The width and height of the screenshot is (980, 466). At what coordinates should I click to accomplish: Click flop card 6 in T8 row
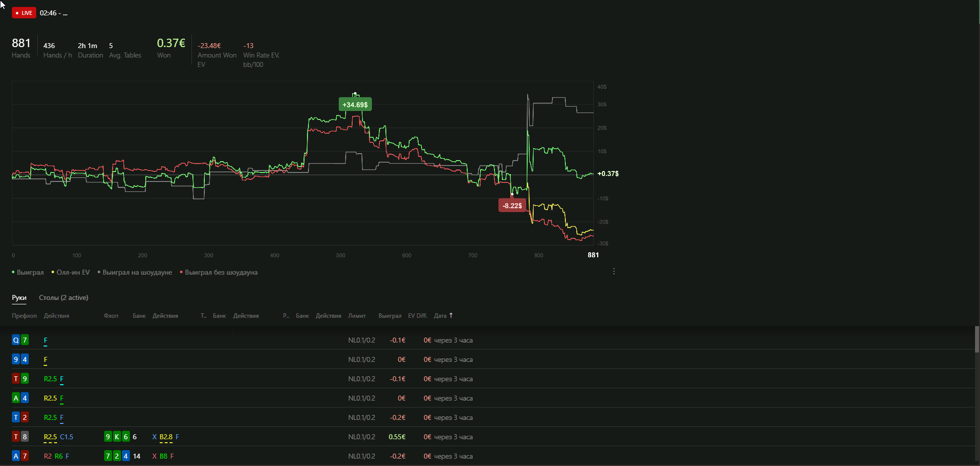tap(126, 437)
